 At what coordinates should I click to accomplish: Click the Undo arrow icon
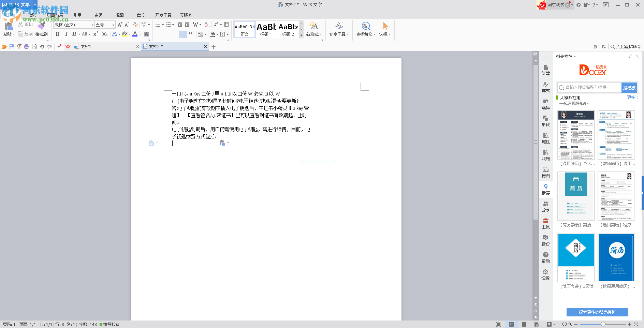pyautogui.click(x=42, y=47)
